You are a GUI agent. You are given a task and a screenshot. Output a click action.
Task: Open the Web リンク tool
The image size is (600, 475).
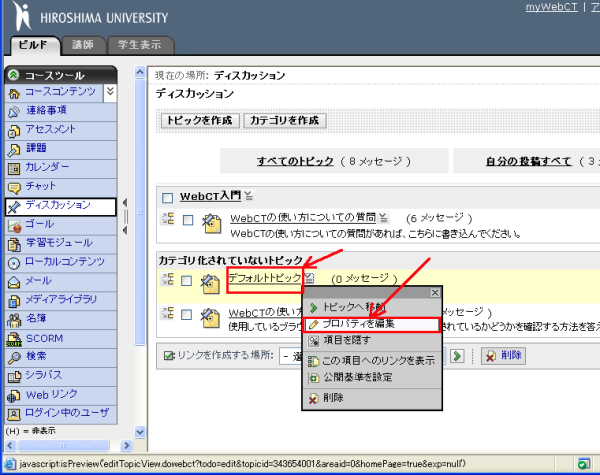(52, 394)
